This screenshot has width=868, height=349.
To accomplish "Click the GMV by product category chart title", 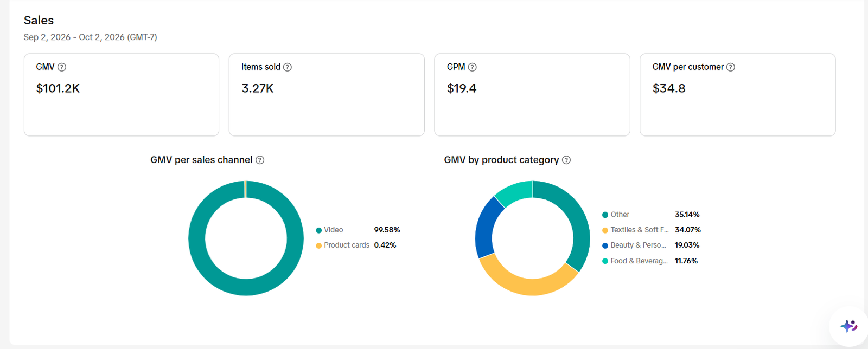I will click(x=501, y=160).
